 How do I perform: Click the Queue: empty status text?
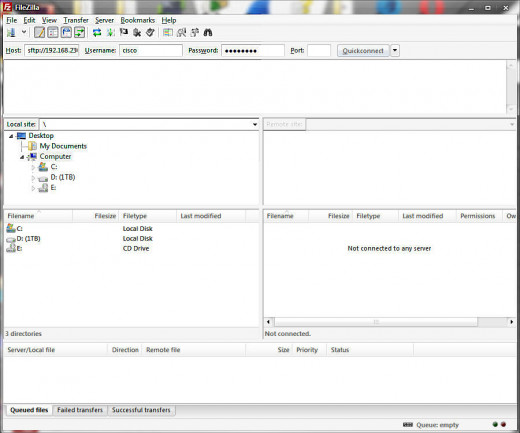[x=437, y=425]
